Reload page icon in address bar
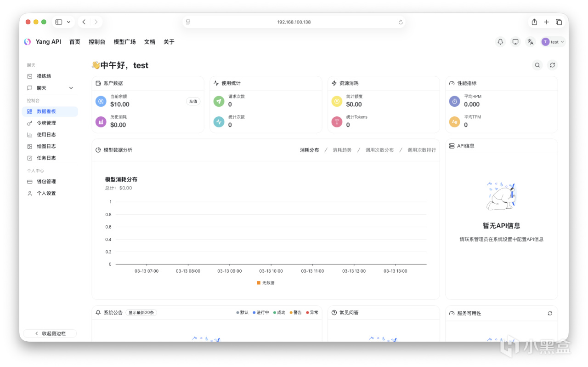This screenshot has height=367, width=588. coord(401,22)
